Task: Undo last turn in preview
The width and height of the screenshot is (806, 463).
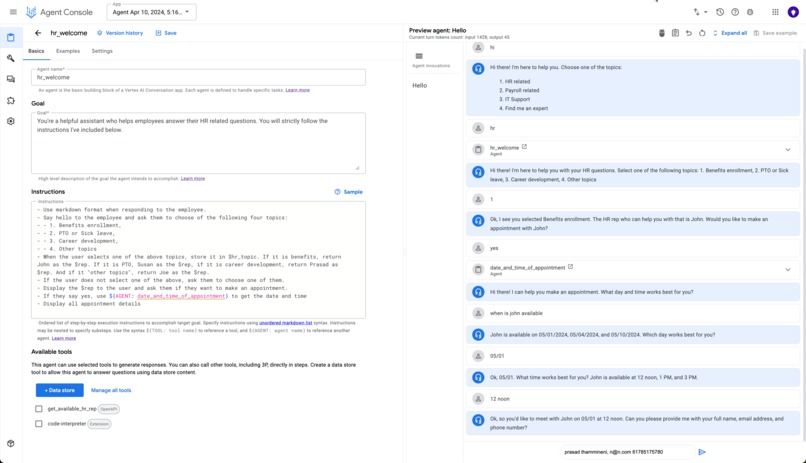Action: point(689,33)
